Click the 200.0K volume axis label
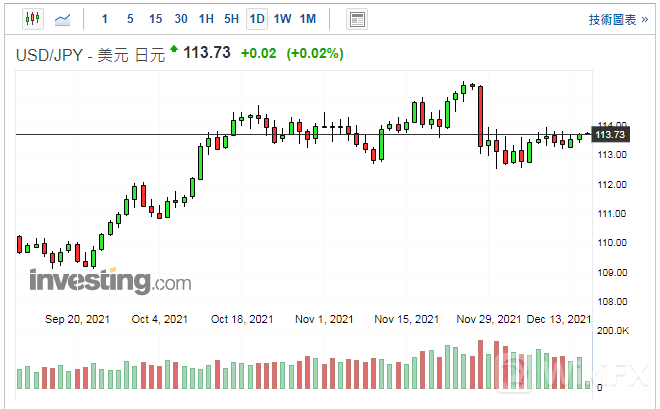The width and height of the screenshot is (660, 409). point(611,331)
